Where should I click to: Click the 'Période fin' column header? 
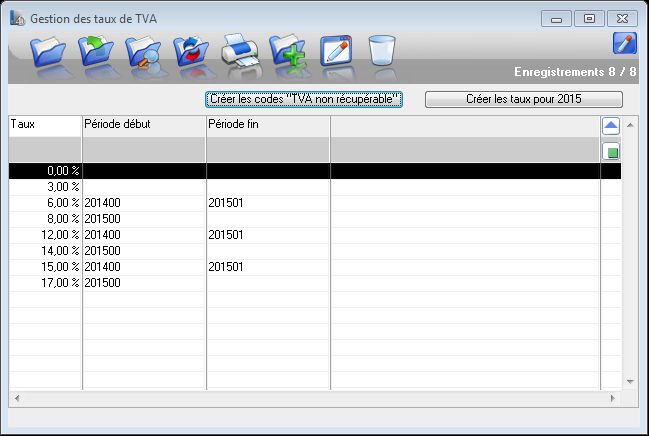click(x=268, y=126)
